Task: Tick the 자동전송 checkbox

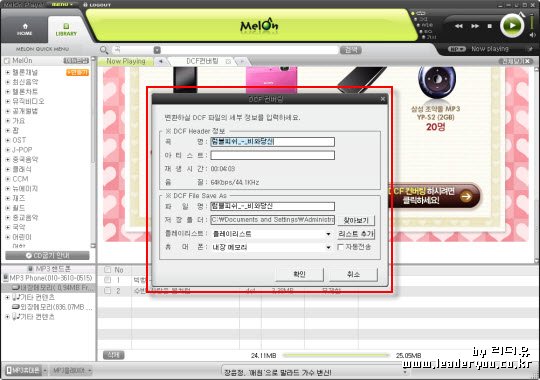Action: tap(340, 247)
